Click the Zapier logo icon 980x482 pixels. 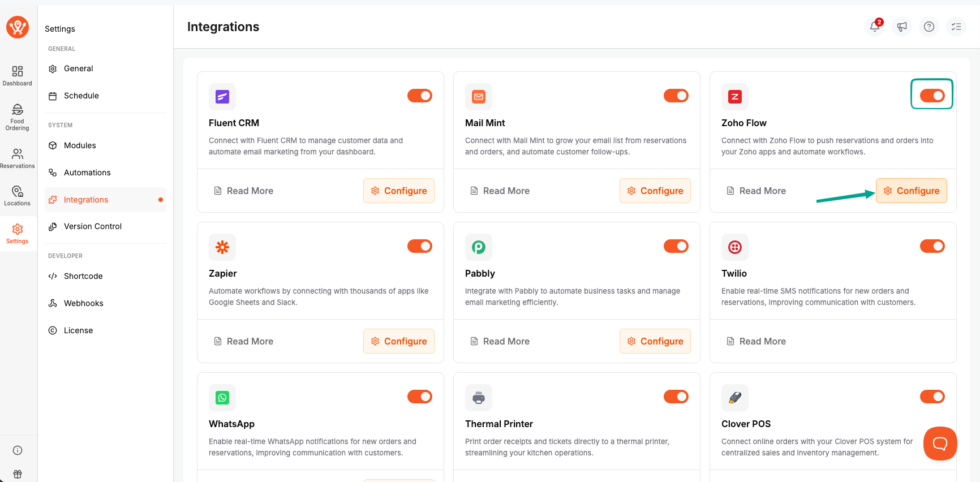tap(222, 247)
